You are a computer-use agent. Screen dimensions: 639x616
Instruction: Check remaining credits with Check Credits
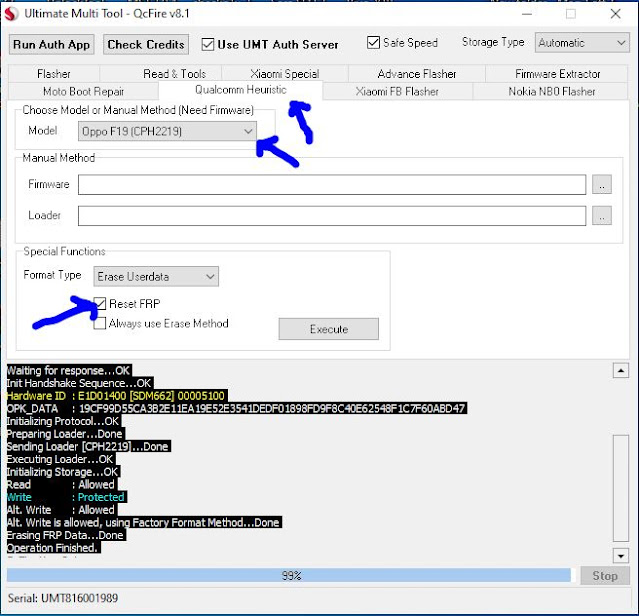(x=146, y=44)
